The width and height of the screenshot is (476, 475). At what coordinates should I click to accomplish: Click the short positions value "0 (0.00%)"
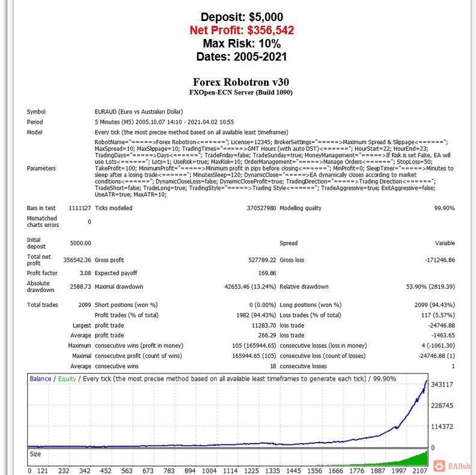coord(263,305)
